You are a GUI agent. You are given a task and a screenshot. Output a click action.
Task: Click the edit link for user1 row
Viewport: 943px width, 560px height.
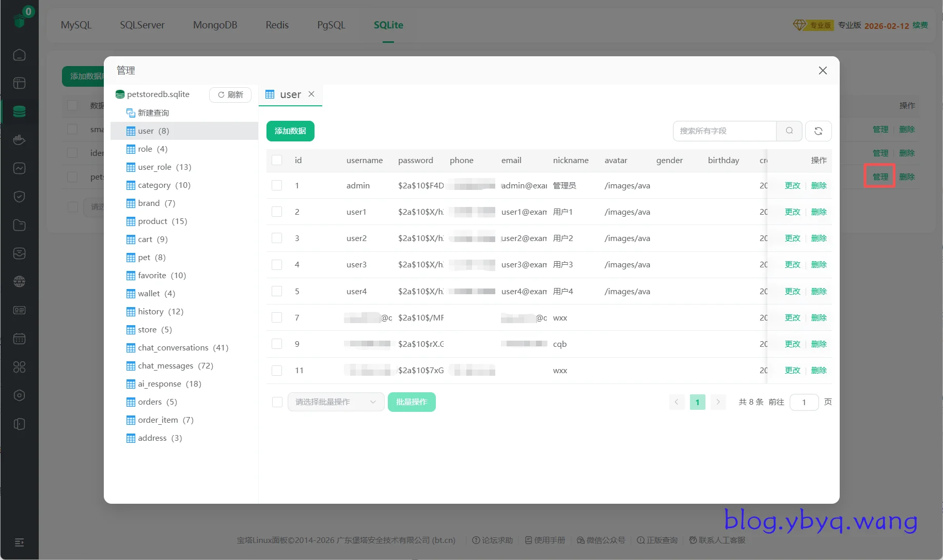[792, 212]
